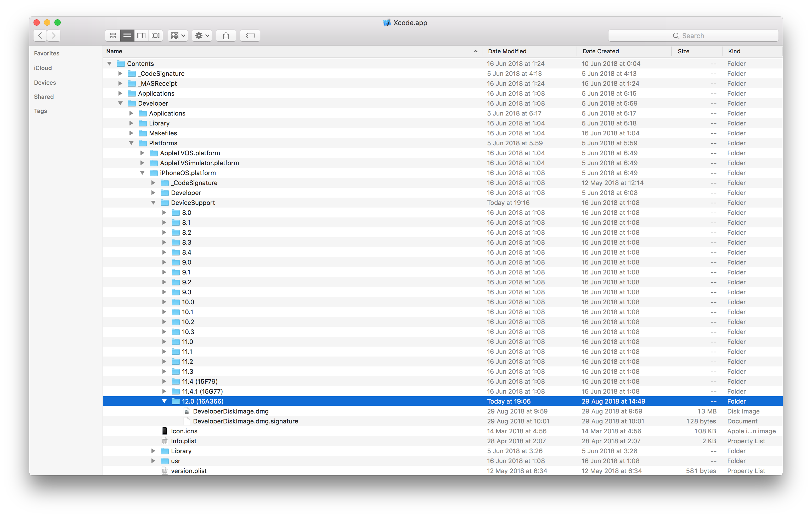
Task: Click the 8.0 folder icon
Action: (176, 213)
